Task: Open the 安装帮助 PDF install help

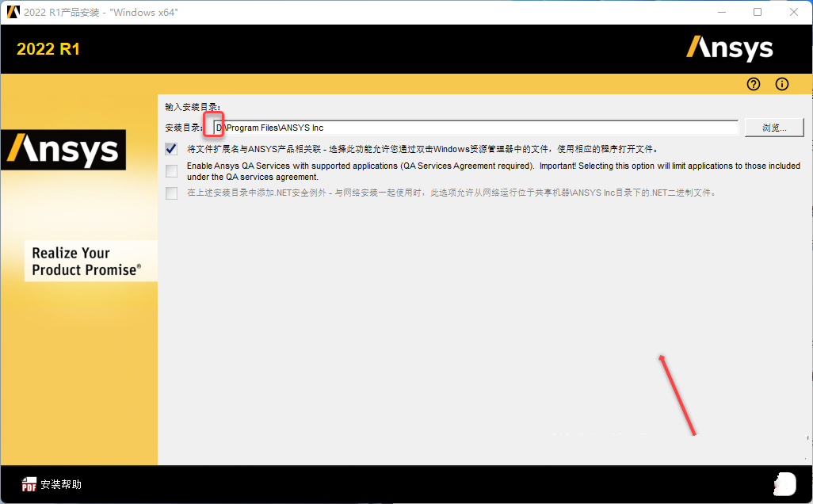Action: click(x=52, y=484)
